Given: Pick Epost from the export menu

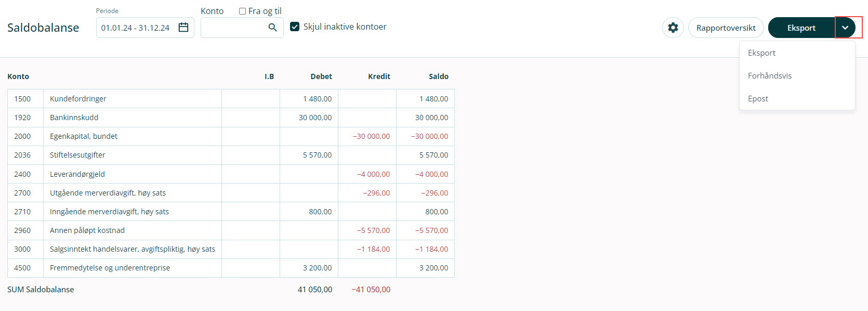Looking at the screenshot, I should point(758,99).
